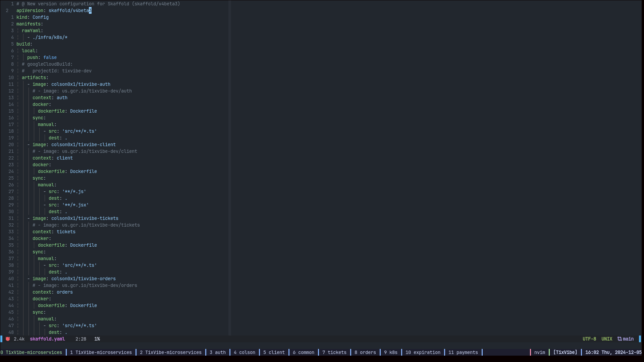Go to tmux window 7 tickets
Image resolution: width=644 pixels, height=362 pixels.
pos(334,352)
